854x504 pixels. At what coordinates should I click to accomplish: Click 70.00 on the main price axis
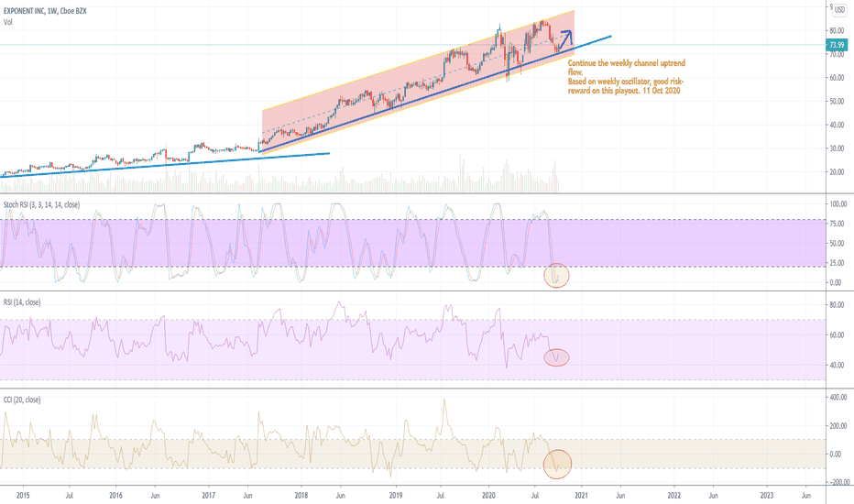click(x=837, y=54)
